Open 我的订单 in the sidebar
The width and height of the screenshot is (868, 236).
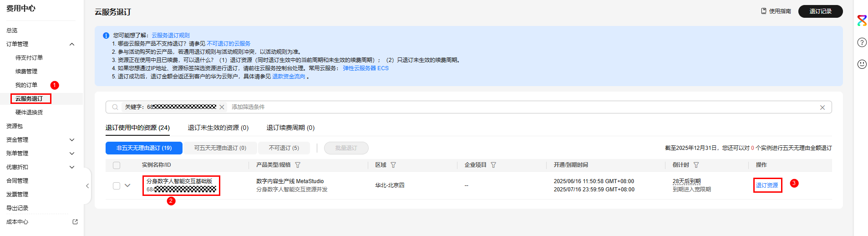(x=26, y=85)
